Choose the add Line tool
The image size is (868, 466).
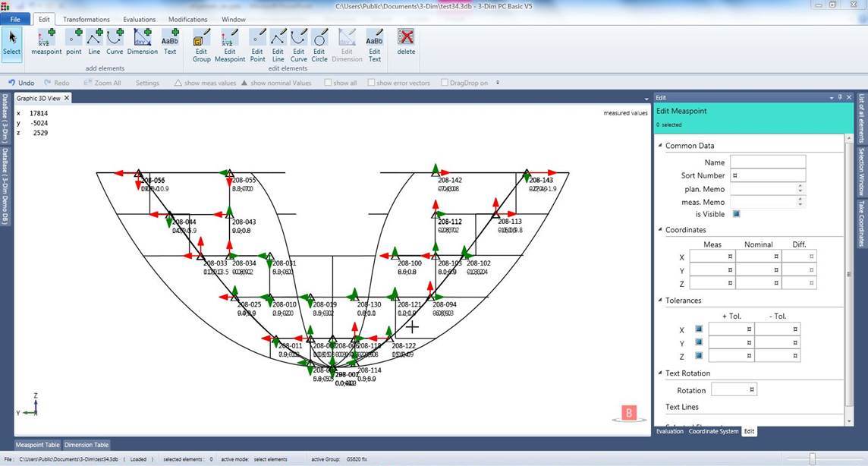(94, 41)
